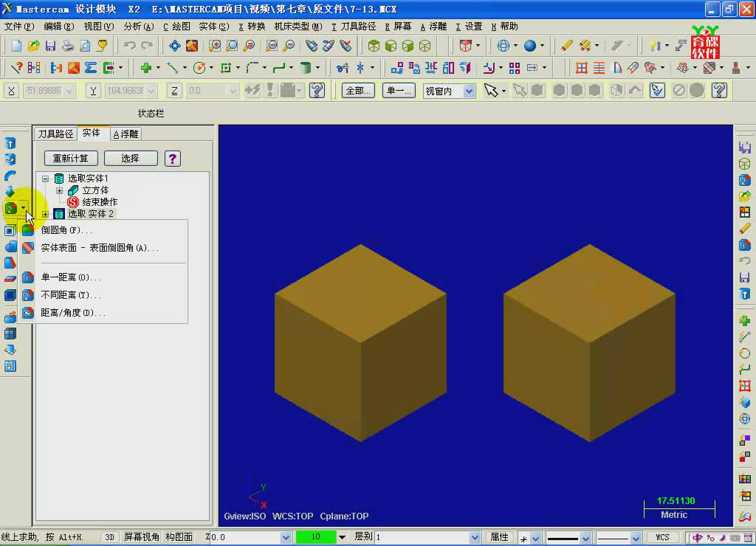The width and height of the screenshot is (756, 546).
Task: Click the Analyze entity question-mark line icon
Action: click(x=16, y=68)
